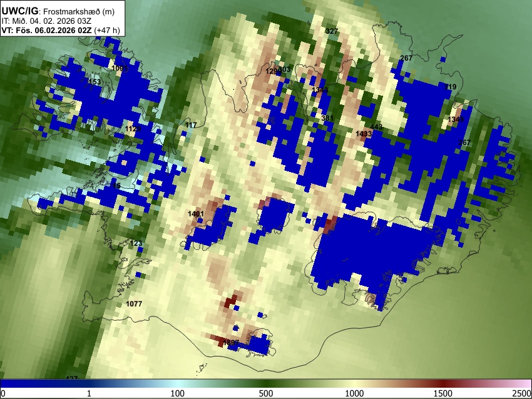Click the legend tick label "500"
The height and width of the screenshot is (399, 532).
265,393
